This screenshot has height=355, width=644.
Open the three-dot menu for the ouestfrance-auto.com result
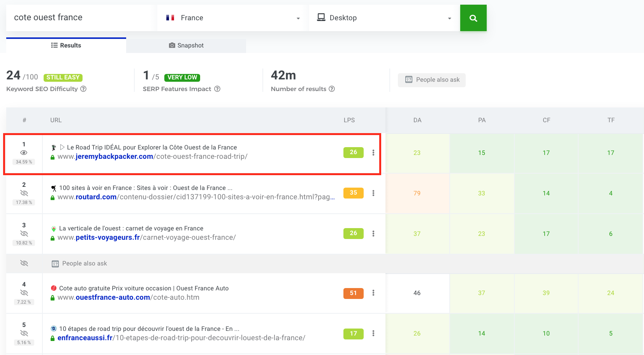(x=373, y=293)
